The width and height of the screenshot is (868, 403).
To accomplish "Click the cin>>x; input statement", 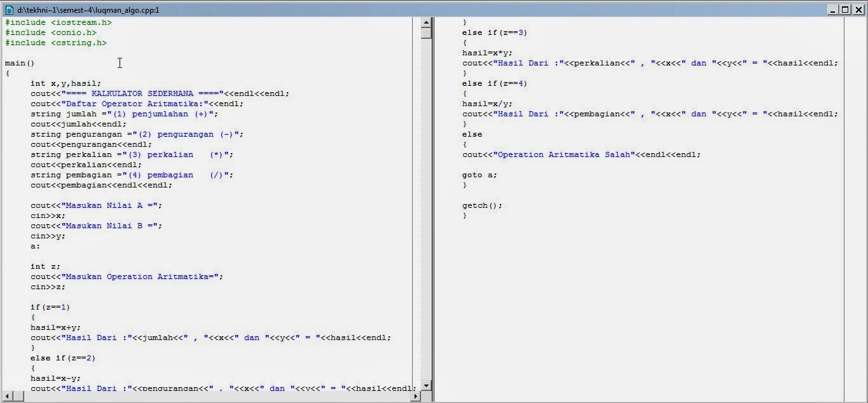I will (x=45, y=215).
